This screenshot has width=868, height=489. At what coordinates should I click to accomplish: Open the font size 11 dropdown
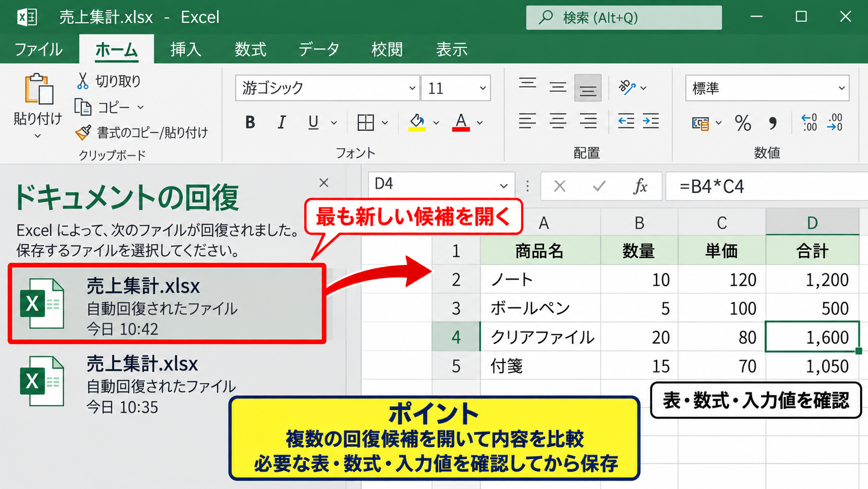click(483, 88)
